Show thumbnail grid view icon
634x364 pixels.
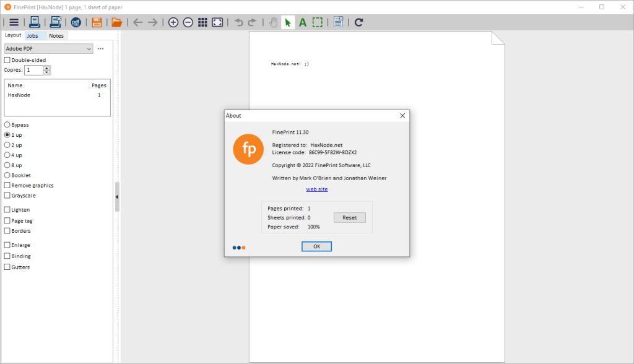point(202,23)
